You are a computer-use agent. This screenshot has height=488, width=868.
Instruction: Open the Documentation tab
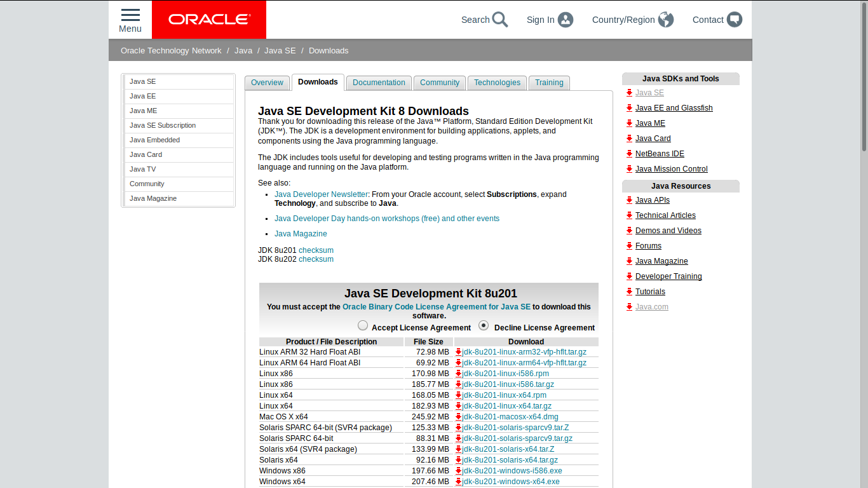pyautogui.click(x=379, y=83)
